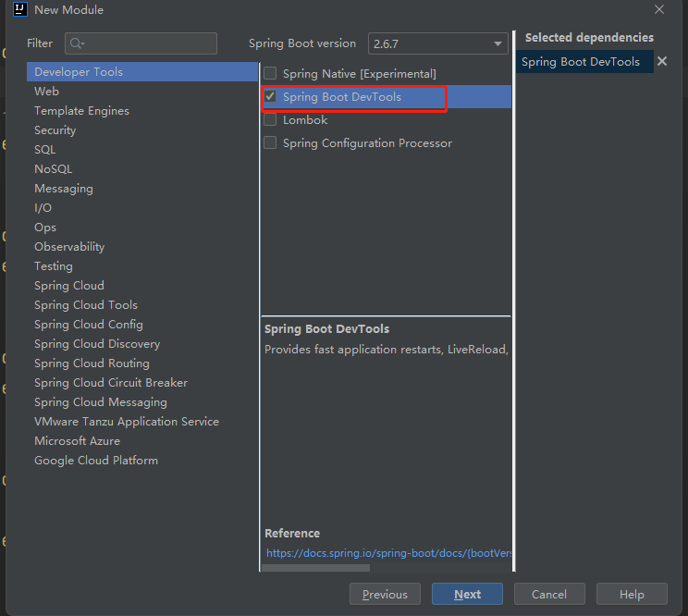
Task: Click the Help button
Action: pyautogui.click(x=632, y=594)
